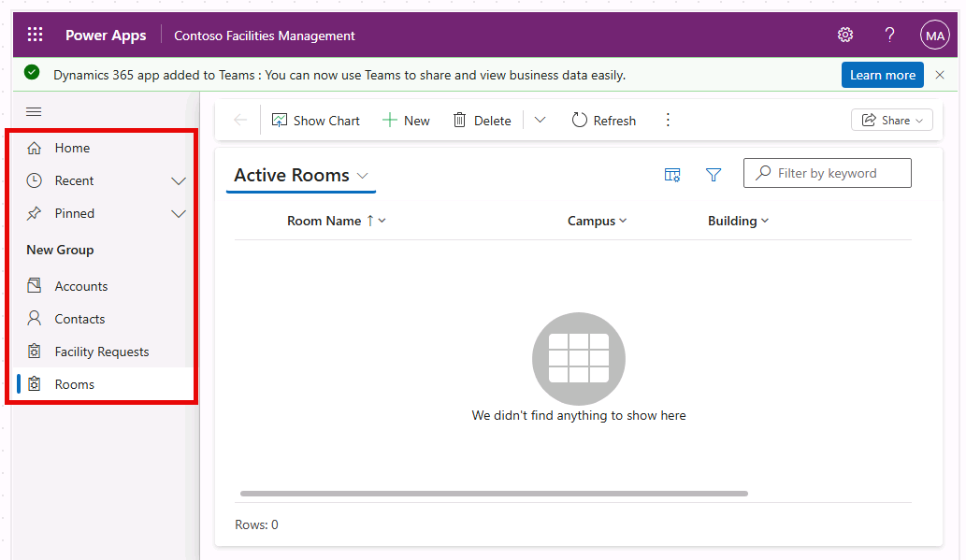966x560 pixels.
Task: Expand the Pinned section chevron
Action: point(179,214)
